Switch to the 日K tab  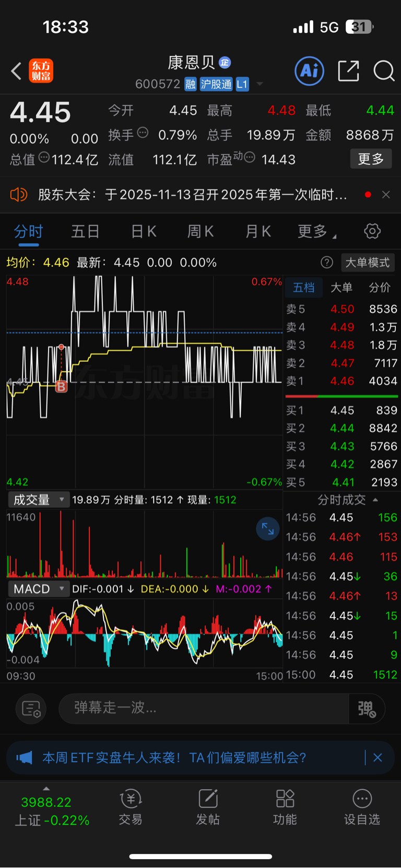pos(144,231)
